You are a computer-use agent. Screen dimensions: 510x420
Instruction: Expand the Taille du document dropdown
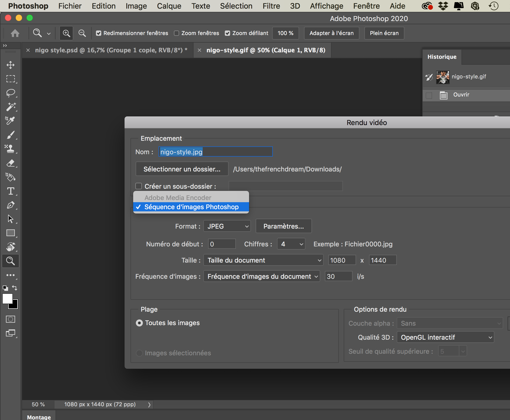click(x=263, y=260)
